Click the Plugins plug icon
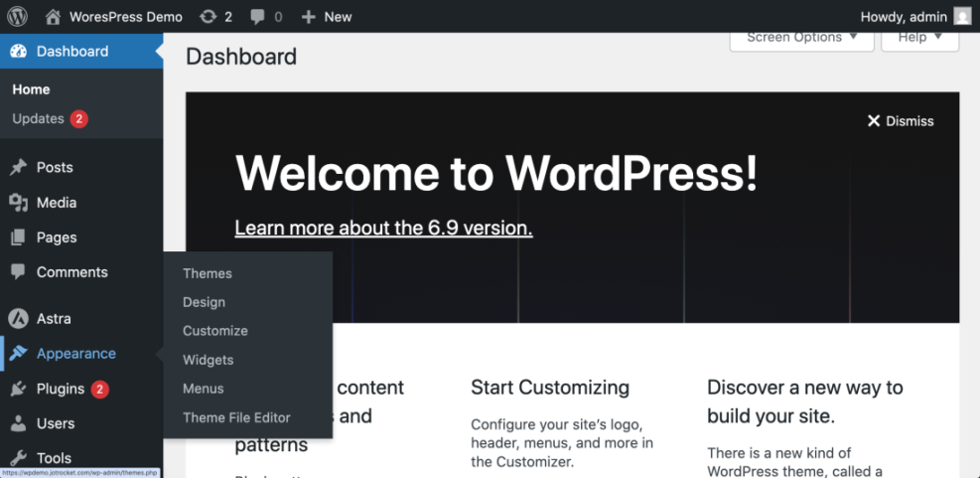 click(19, 389)
